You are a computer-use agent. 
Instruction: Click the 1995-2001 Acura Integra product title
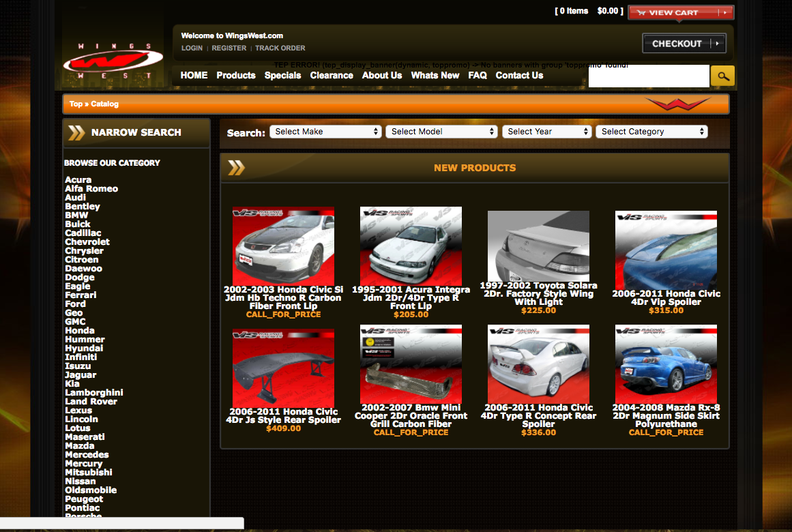click(411, 297)
